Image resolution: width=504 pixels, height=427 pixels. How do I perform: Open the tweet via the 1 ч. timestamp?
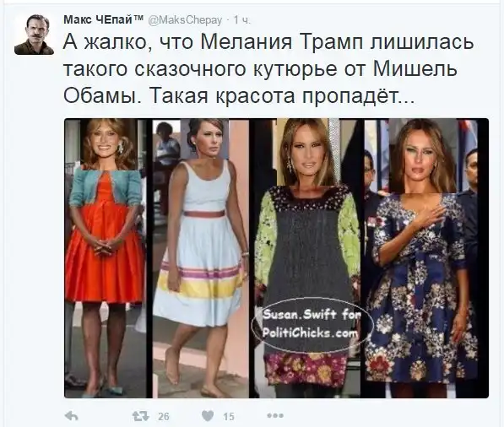click(x=241, y=20)
